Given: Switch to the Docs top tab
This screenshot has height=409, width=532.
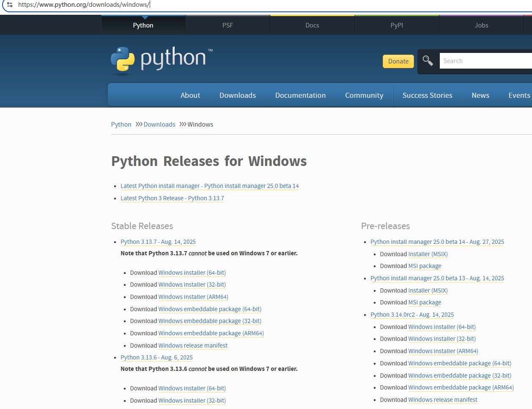Looking at the screenshot, I should point(313,25).
